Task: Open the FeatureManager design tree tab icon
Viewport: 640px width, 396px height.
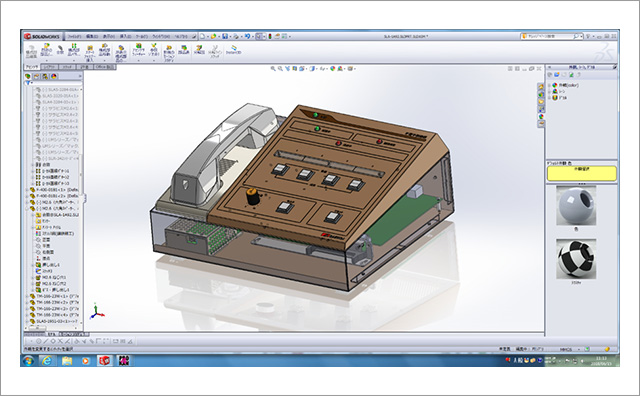Action: [x=28, y=76]
